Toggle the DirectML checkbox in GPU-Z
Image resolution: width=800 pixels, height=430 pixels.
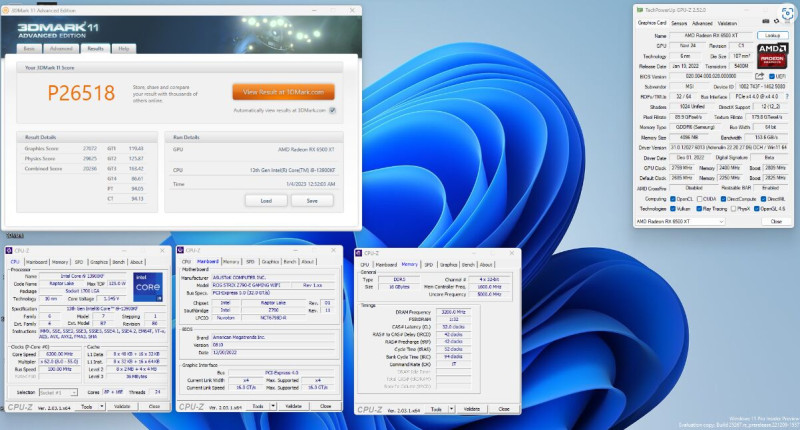point(763,199)
